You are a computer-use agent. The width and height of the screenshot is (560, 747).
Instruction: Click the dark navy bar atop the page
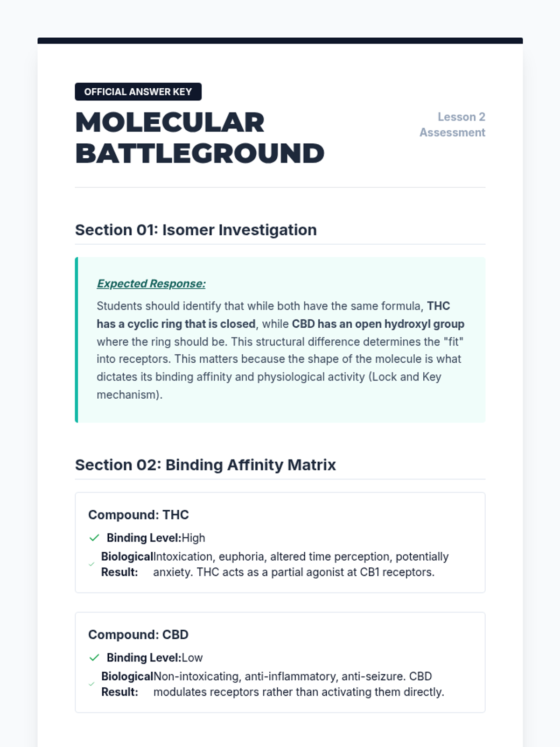[280, 41]
